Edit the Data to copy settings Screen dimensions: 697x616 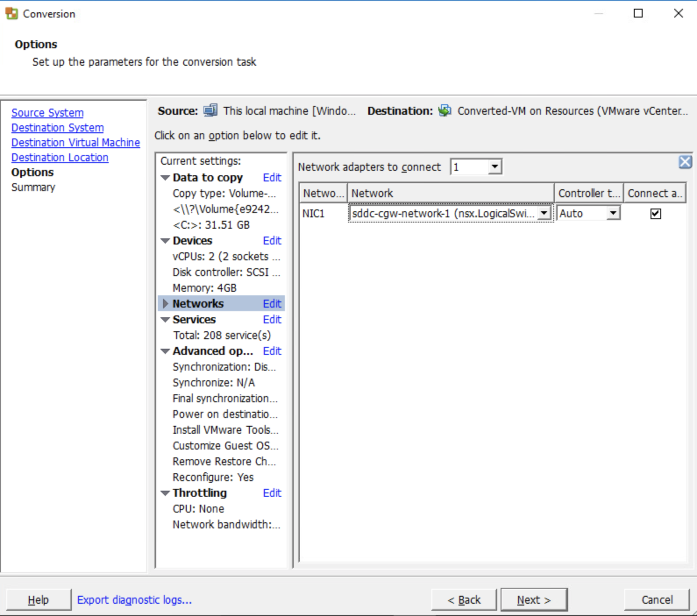point(272,177)
